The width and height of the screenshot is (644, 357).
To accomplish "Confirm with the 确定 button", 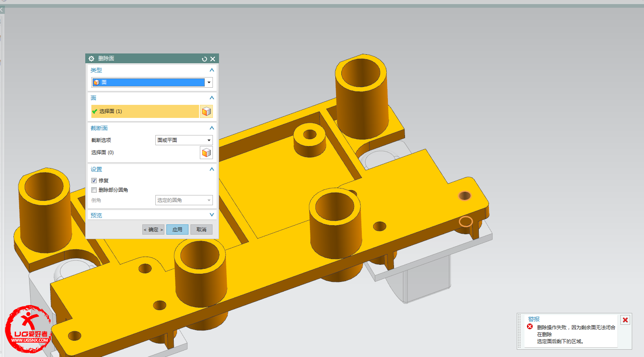I will (153, 230).
